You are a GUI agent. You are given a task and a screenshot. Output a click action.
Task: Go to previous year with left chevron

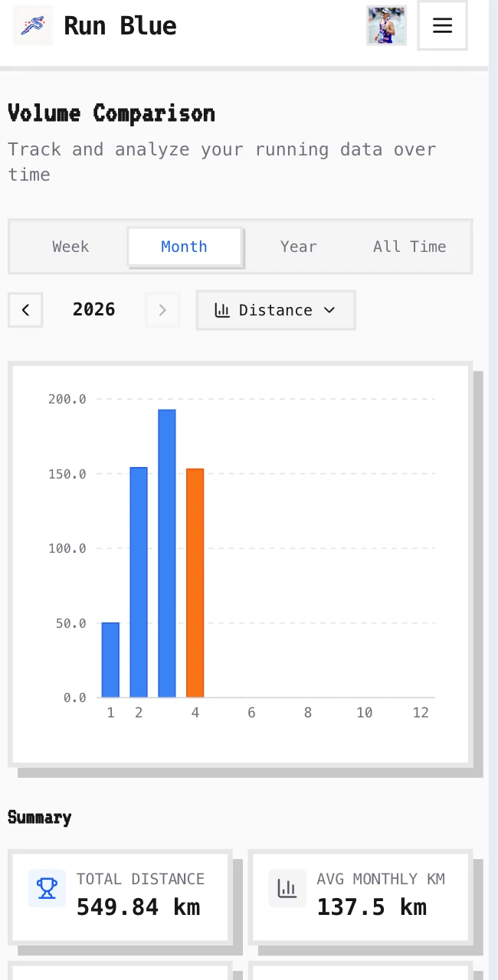[x=25, y=310]
